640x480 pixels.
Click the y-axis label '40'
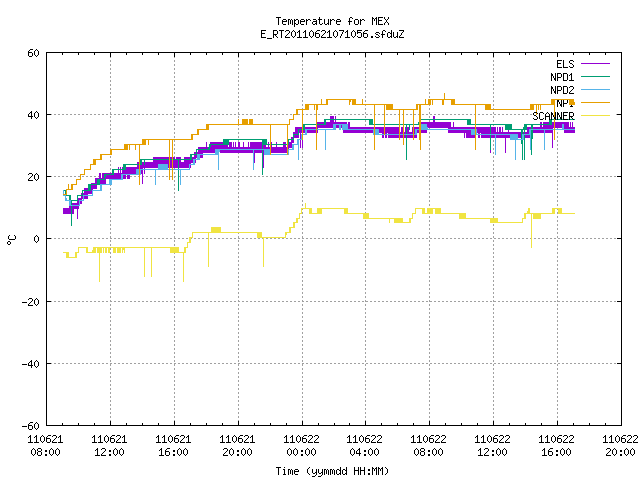[33, 115]
